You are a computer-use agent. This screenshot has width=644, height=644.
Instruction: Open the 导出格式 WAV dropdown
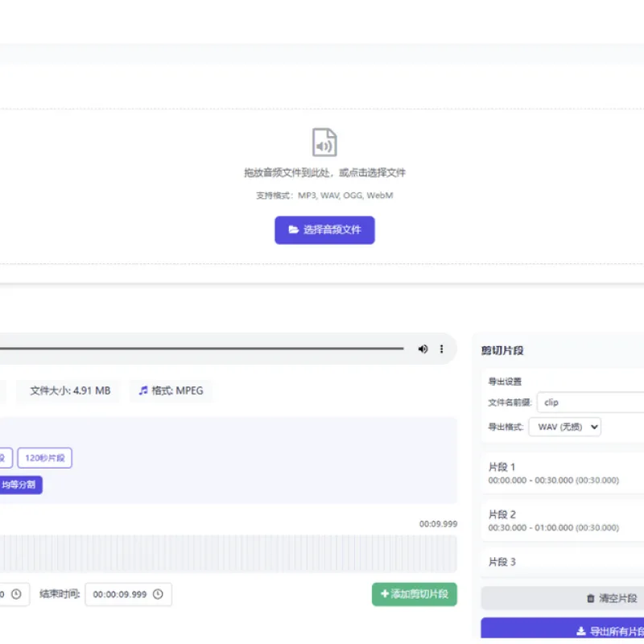click(x=565, y=427)
